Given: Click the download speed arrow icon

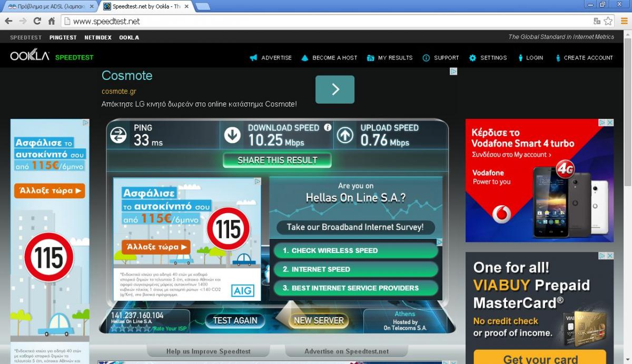Looking at the screenshot, I should [232, 135].
